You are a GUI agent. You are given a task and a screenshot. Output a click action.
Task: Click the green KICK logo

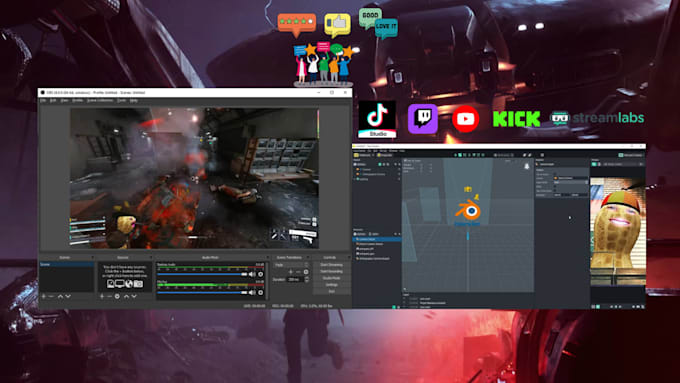pyautogui.click(x=517, y=119)
